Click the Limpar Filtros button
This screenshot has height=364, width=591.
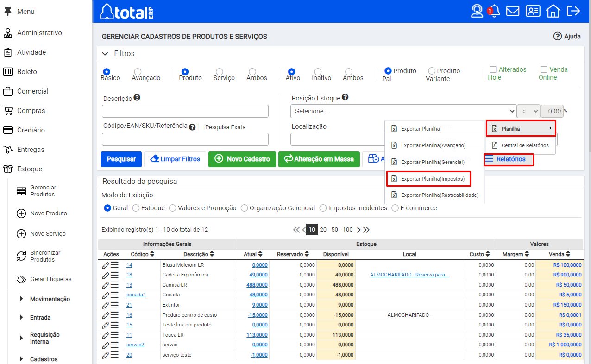pyautogui.click(x=175, y=159)
